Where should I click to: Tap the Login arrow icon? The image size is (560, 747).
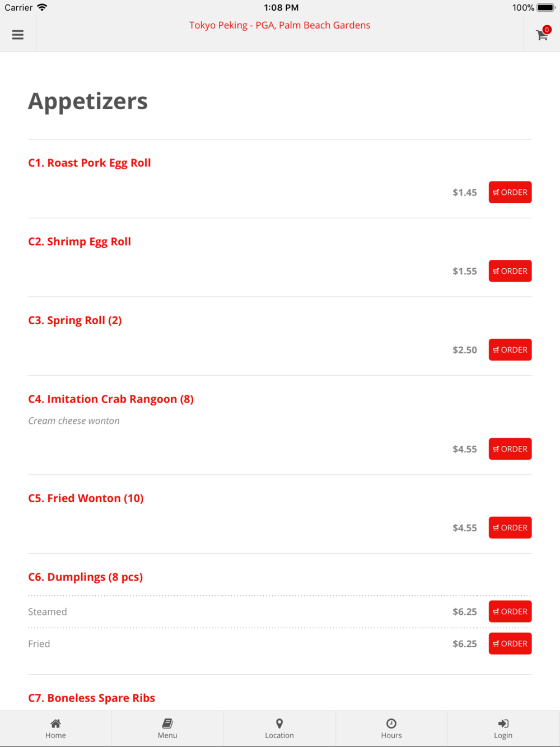[503, 723]
